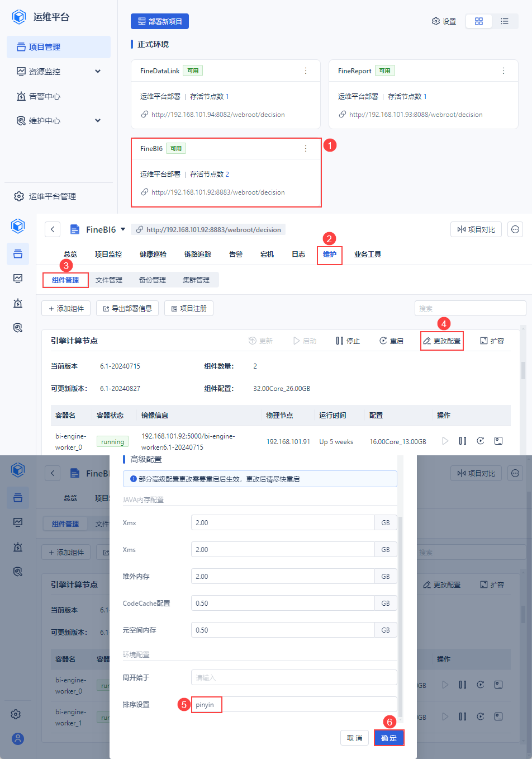Screen dimensions: 532x759
Task: Click the maintenance icon in the collapsed sidebar
Action: coord(18,328)
